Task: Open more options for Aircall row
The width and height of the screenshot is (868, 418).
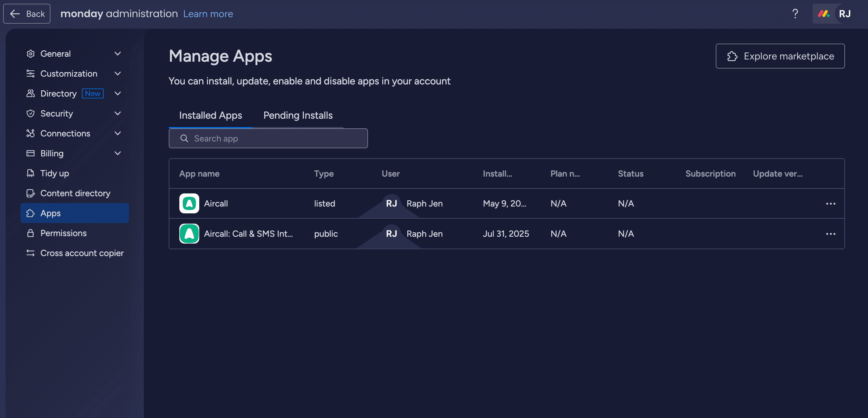Action: pos(830,204)
